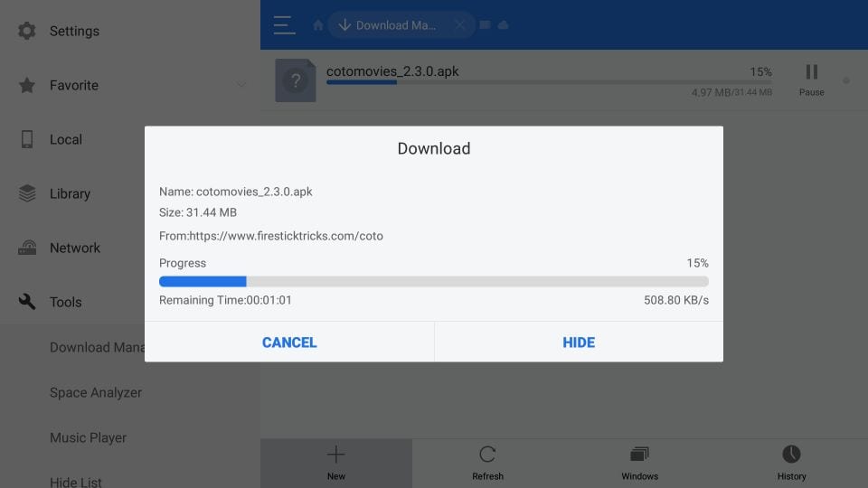The width and height of the screenshot is (868, 488).
Task: Toggle the hamburger menu icon
Action: pyautogui.click(x=284, y=25)
